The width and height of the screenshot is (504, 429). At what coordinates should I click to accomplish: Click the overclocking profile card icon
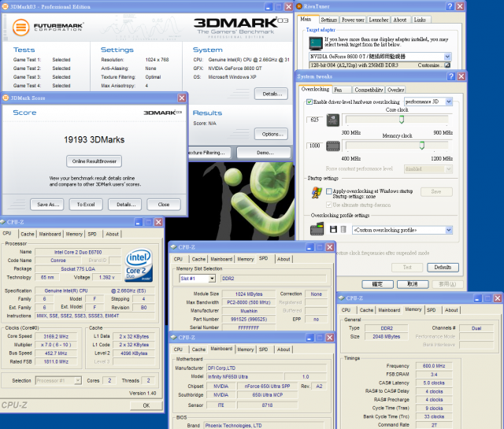[317, 229]
